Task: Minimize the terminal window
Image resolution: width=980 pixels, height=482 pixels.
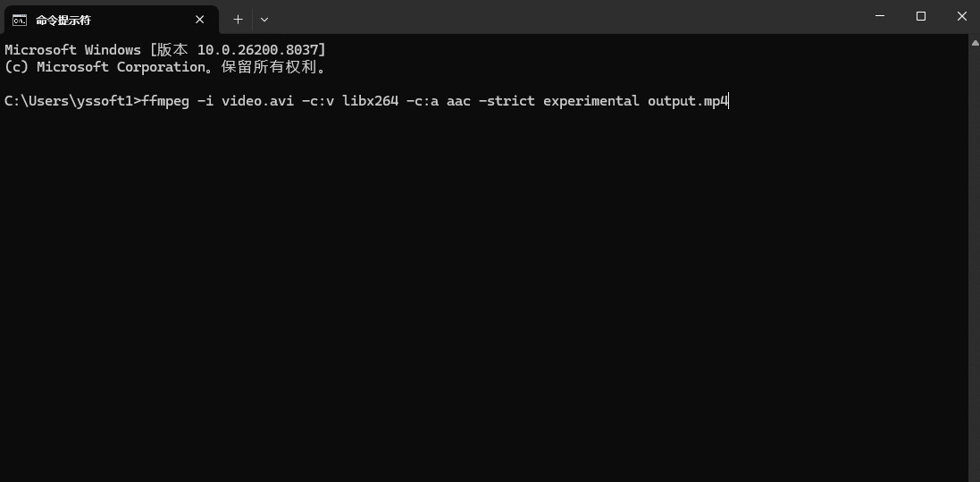Action: pyautogui.click(x=879, y=16)
